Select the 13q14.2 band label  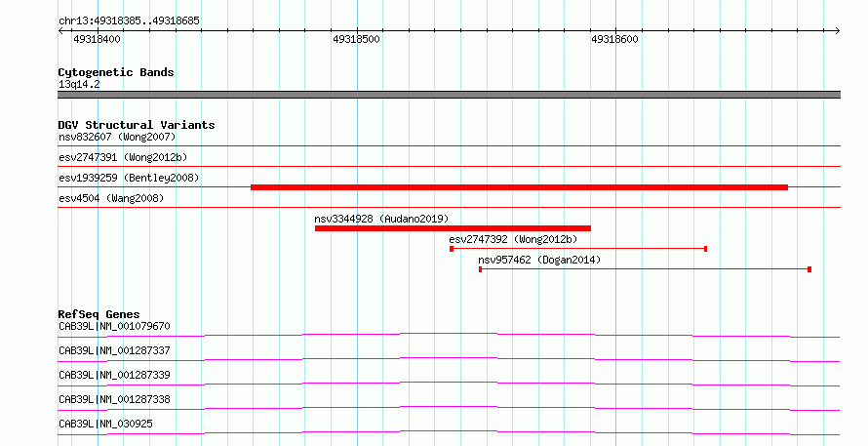click(79, 84)
